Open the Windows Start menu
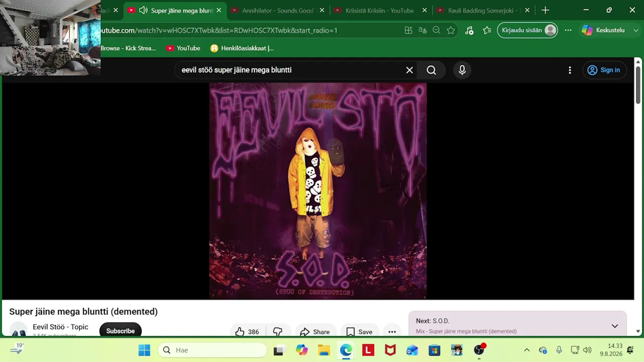 (x=144, y=350)
